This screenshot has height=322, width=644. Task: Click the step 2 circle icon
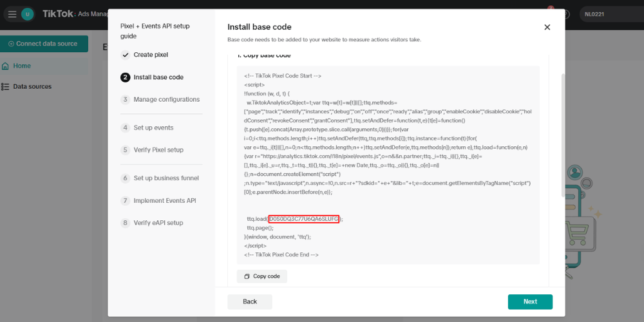tap(126, 77)
